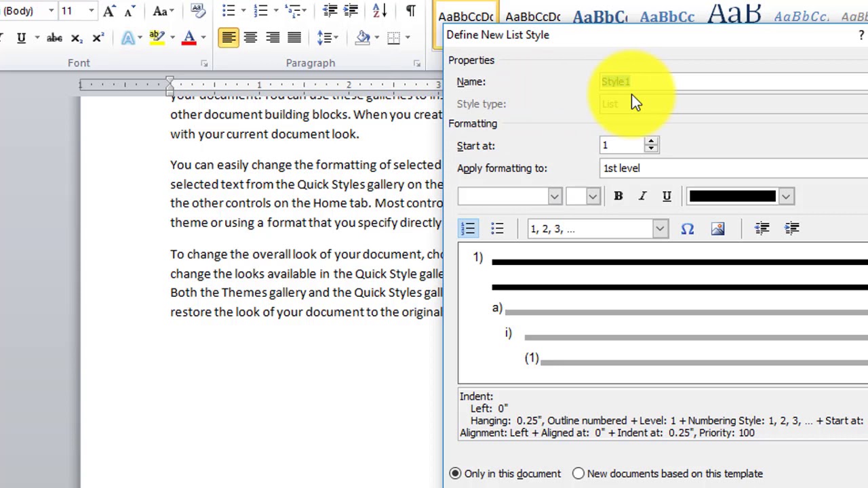Click the Superscript icon
Image resolution: width=868 pixels, height=488 pixels.
point(97,38)
